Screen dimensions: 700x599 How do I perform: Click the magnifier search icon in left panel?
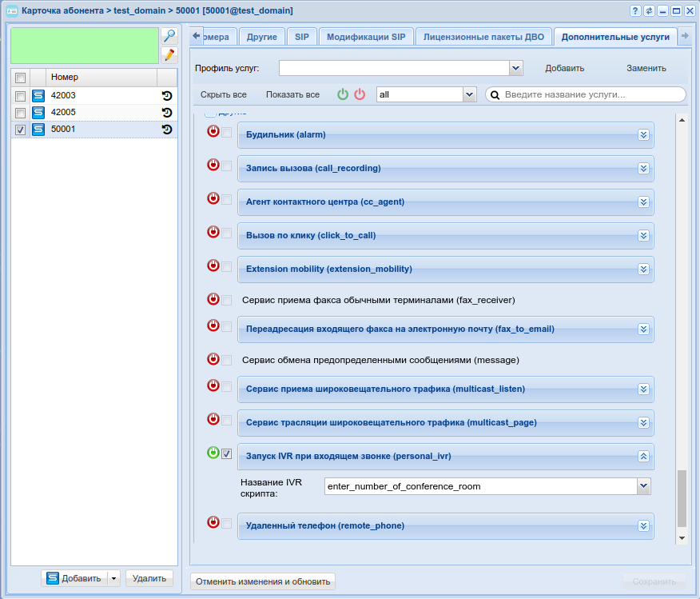(169, 36)
